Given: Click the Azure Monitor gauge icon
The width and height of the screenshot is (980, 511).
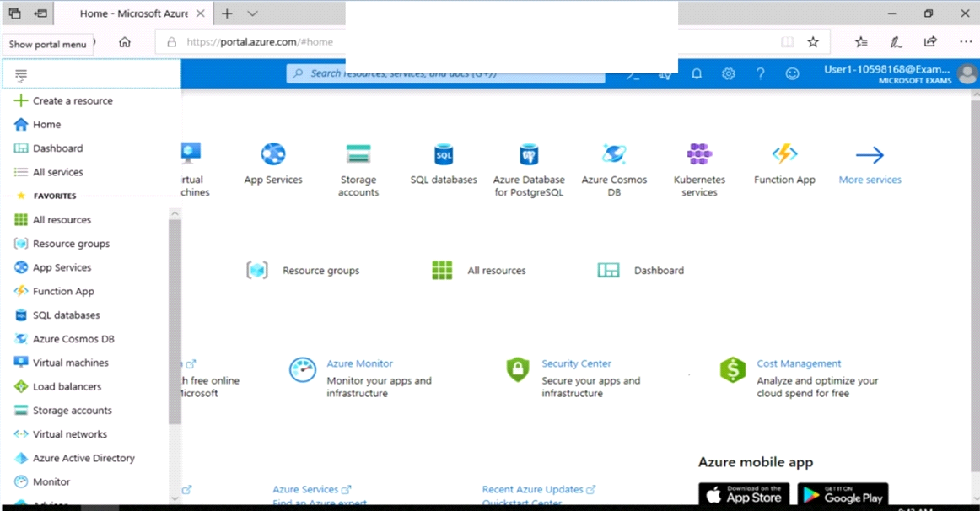Looking at the screenshot, I should pos(303,370).
